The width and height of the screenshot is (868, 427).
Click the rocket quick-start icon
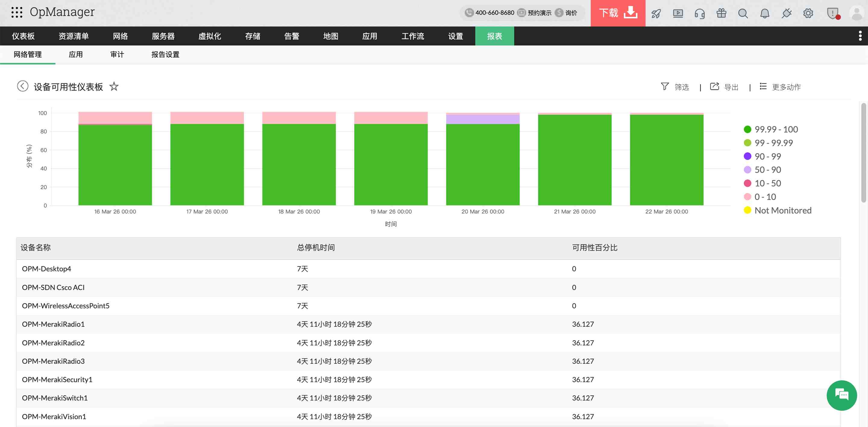(x=656, y=14)
